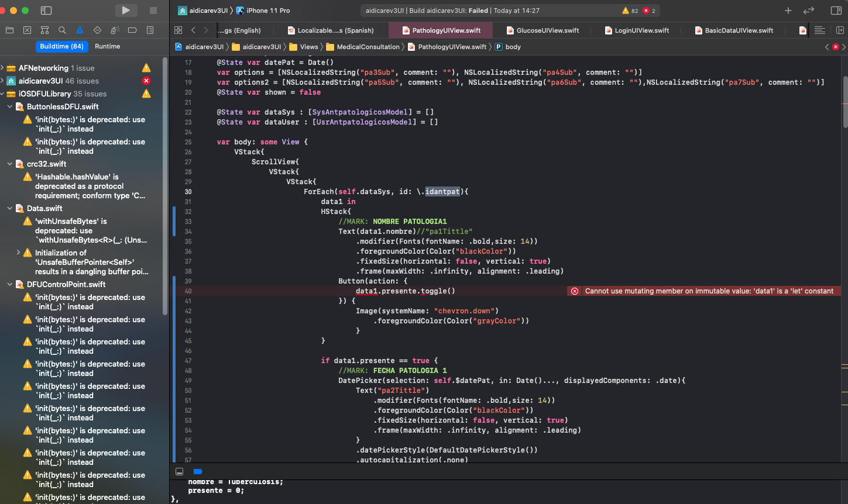Click editor vertical scrollbar thumb

coord(845,101)
